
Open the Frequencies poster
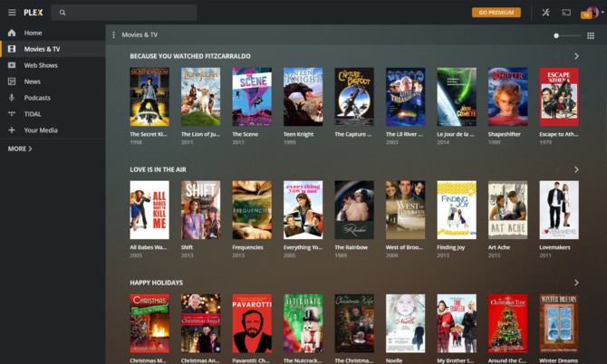pos(252,210)
